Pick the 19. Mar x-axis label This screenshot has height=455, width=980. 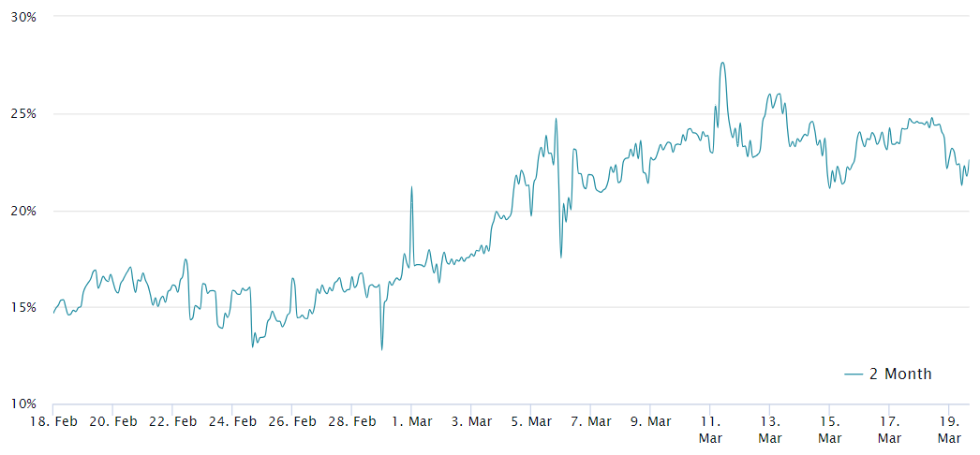tap(949, 429)
